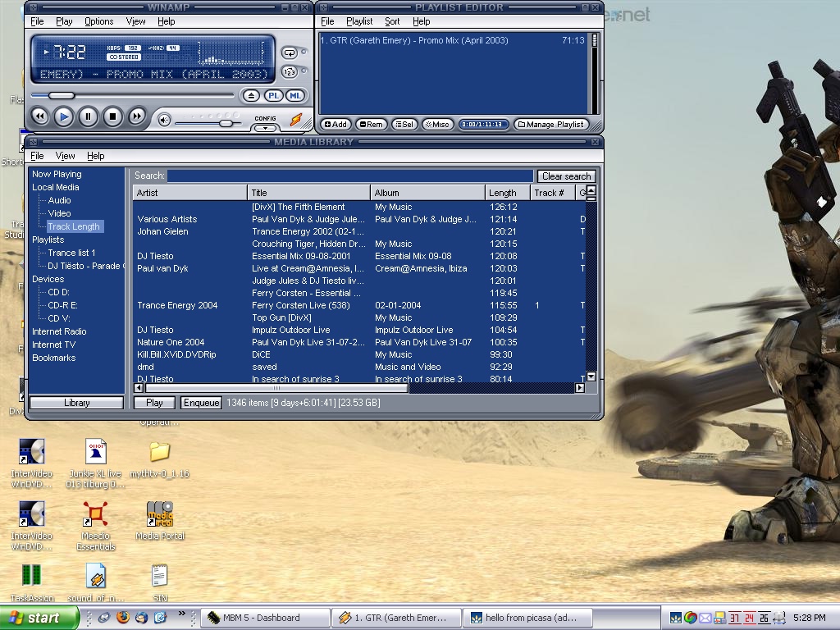Open Winamp's Options menu
The image size is (840, 630).
tap(99, 21)
